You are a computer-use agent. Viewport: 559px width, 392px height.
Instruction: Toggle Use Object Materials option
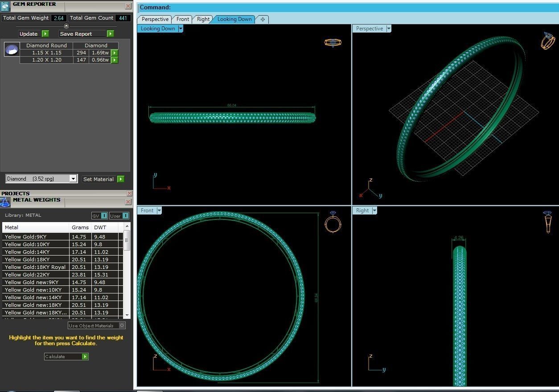(96, 326)
